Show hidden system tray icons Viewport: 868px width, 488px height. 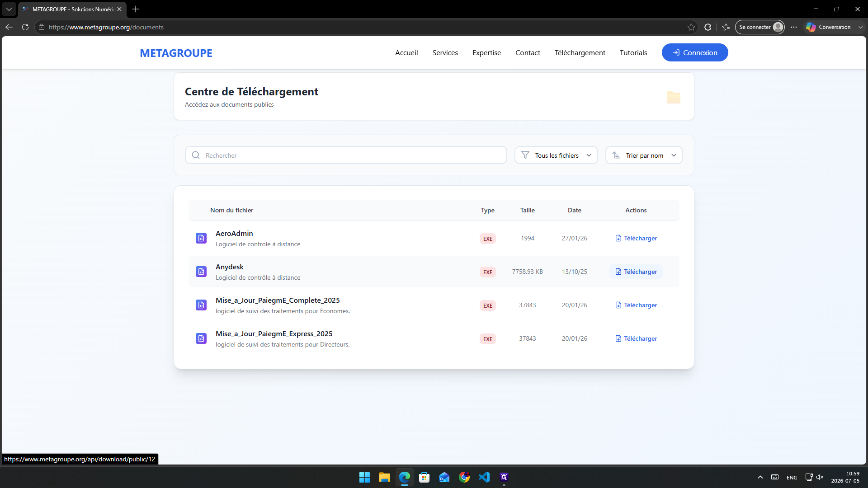(760, 477)
